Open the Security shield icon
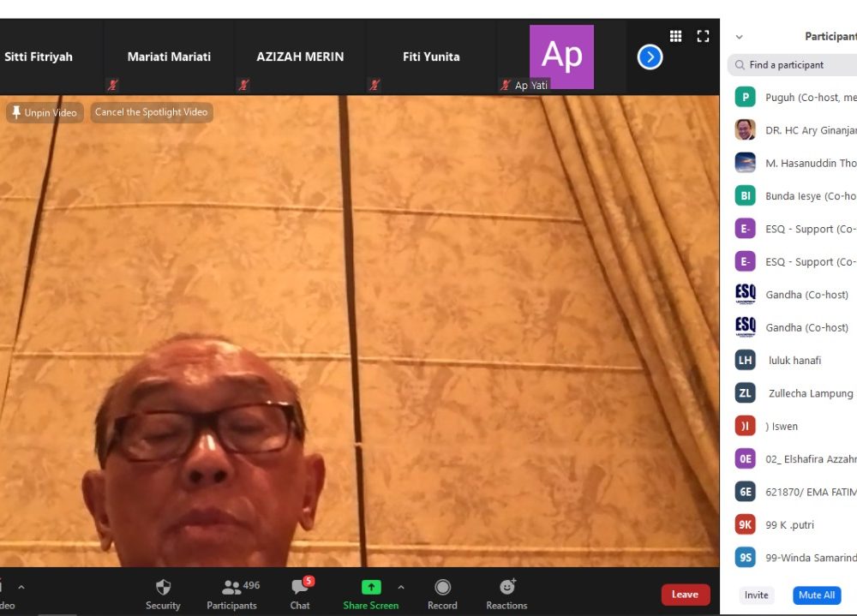Screen dimensions: 857x616 [x=163, y=588]
